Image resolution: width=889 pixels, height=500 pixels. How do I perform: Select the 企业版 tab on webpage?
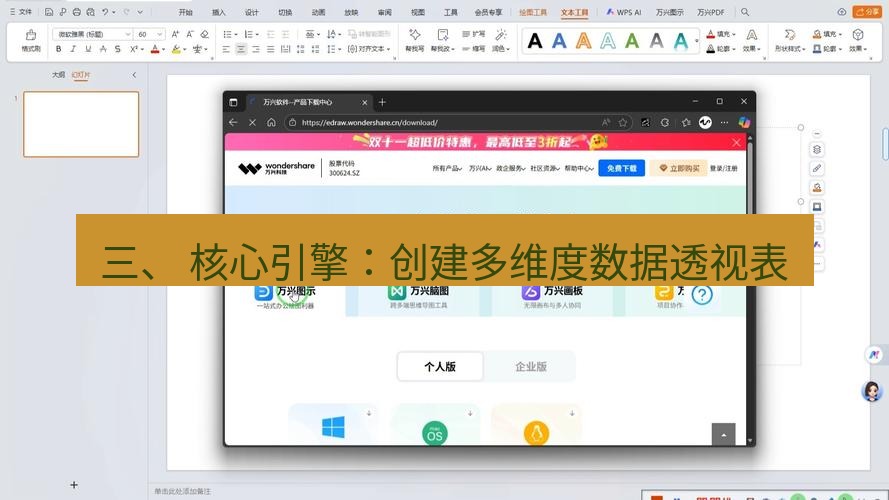(x=531, y=367)
